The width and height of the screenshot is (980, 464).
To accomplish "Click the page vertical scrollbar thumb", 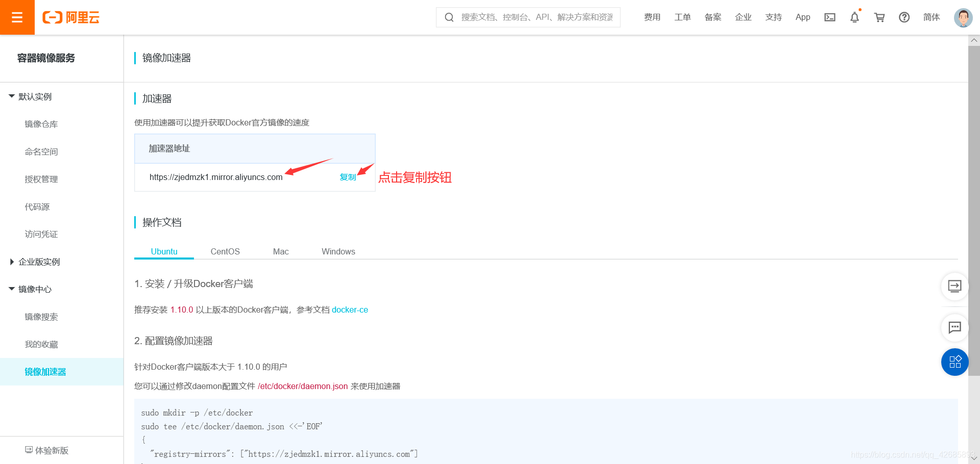I will coord(974,211).
